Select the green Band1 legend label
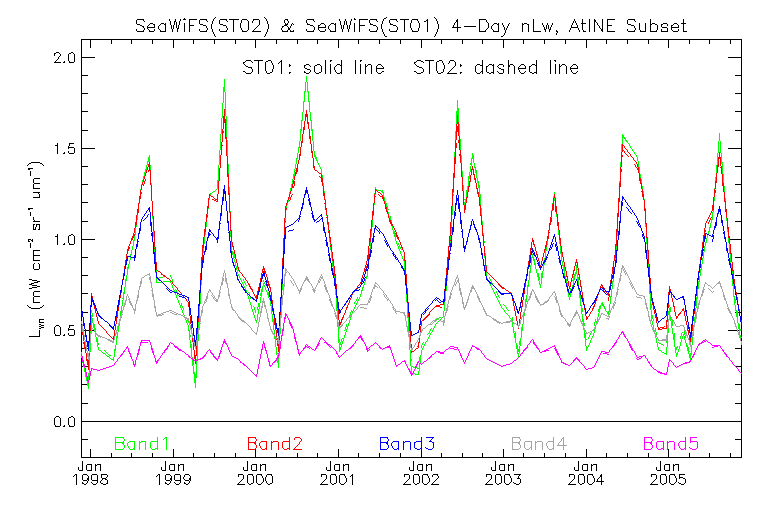 point(142,444)
